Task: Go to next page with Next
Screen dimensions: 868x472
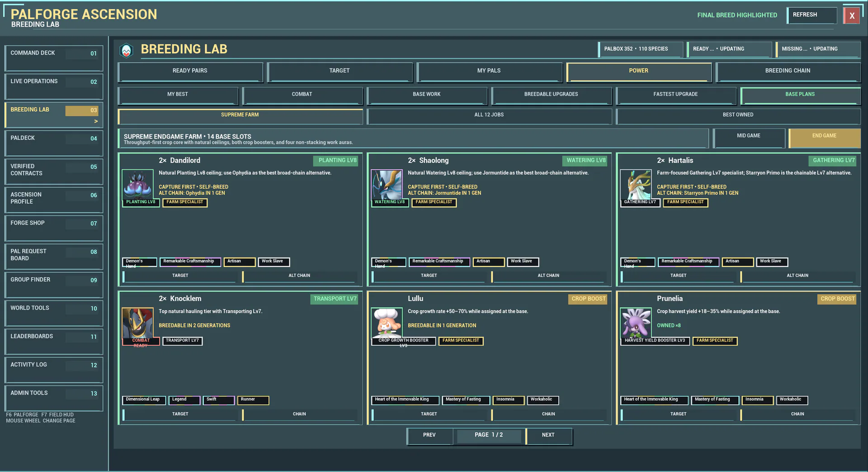Action: click(x=548, y=436)
